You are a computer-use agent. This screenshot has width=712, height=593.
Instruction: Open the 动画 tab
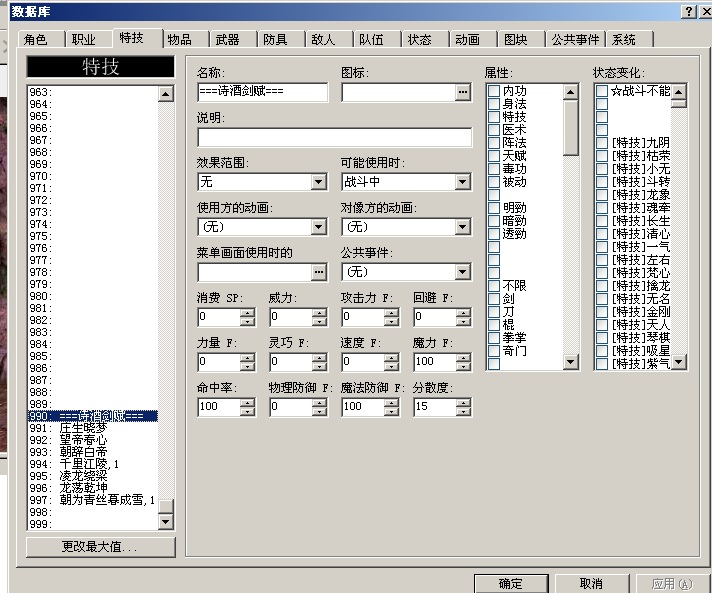click(473, 40)
